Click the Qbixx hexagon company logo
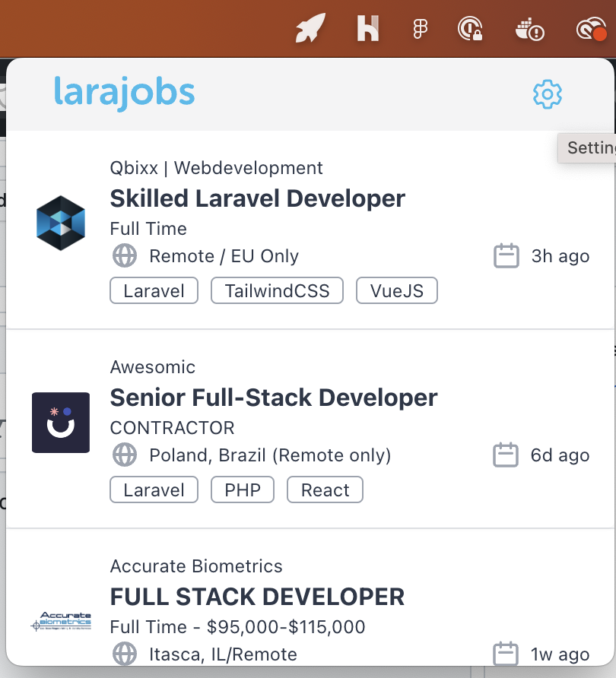 click(61, 223)
